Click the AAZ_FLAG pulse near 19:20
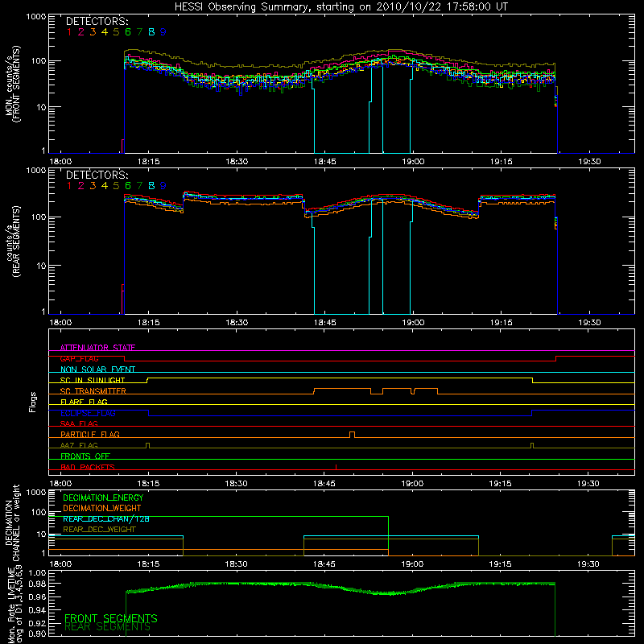 pos(532,446)
